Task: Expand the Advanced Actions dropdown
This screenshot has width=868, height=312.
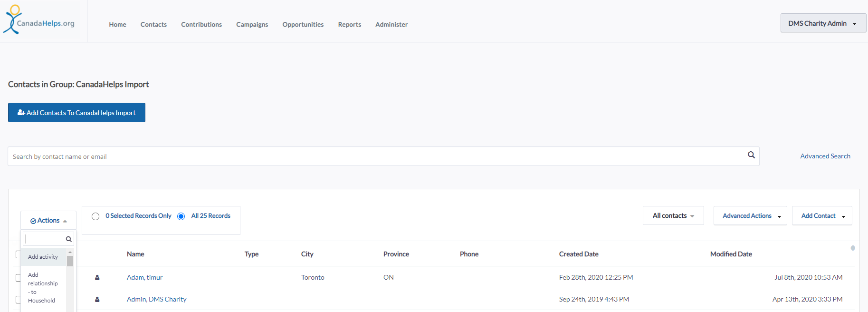Action: [750, 215]
